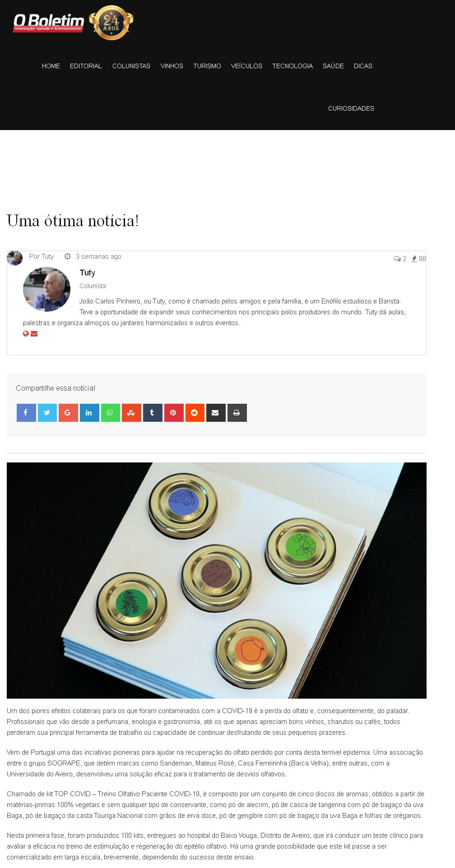Pin the article on Pinterest
The width and height of the screenshot is (455, 868).
pos(174,413)
